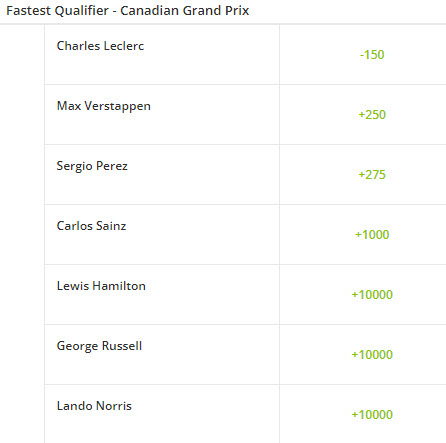Click the Sergio Perez name

click(x=92, y=166)
